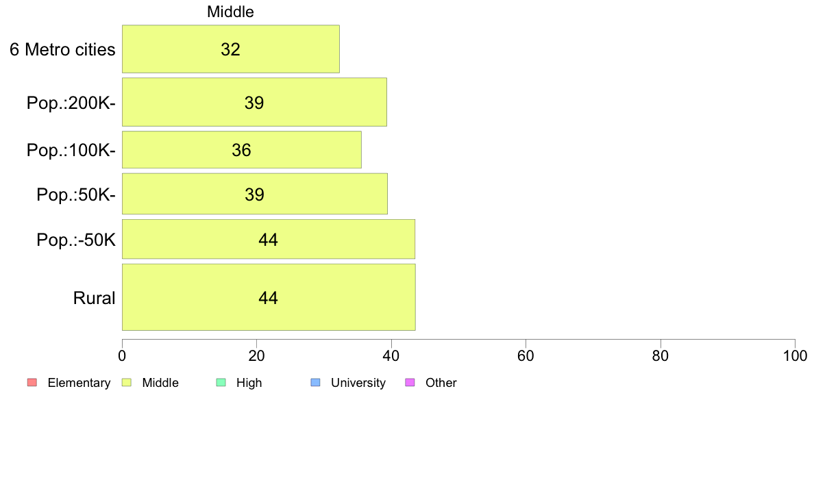Click the 100 tick on the x-axis
Viewport: 814px width, 504px height.
(795, 355)
